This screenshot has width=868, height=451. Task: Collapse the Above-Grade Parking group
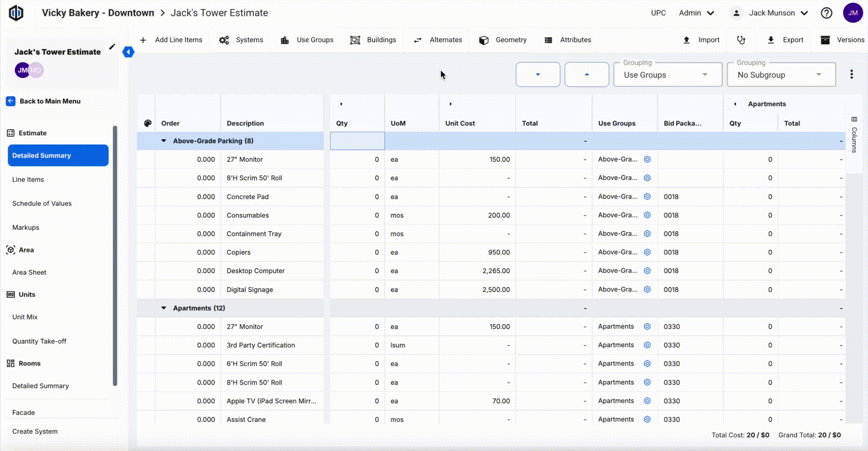click(x=164, y=141)
